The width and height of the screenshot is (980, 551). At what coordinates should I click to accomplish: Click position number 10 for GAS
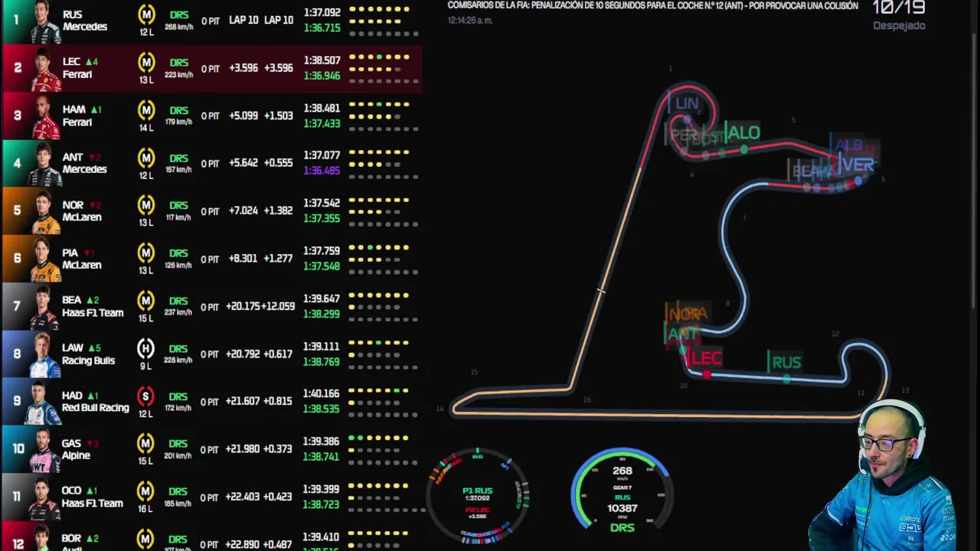click(18, 449)
